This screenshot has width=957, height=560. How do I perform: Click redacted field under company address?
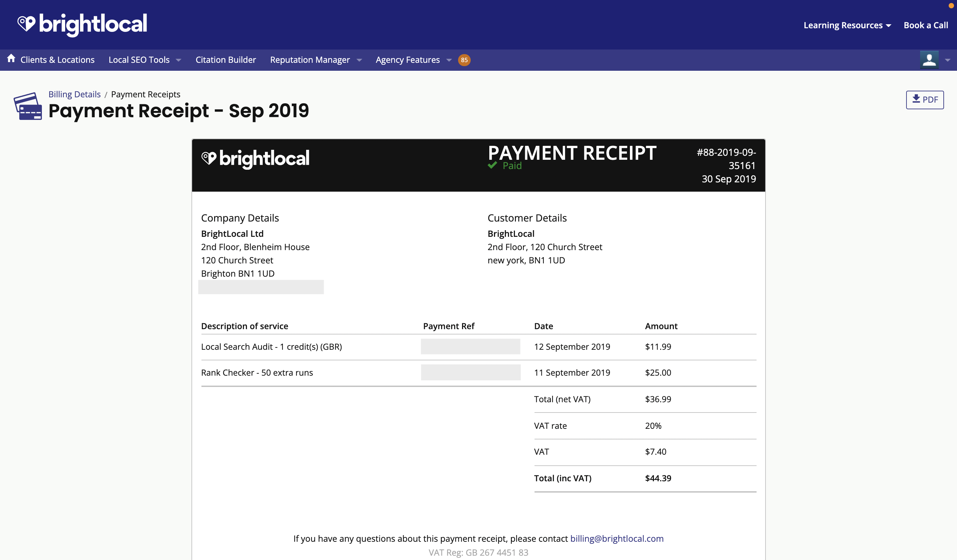[x=261, y=287]
